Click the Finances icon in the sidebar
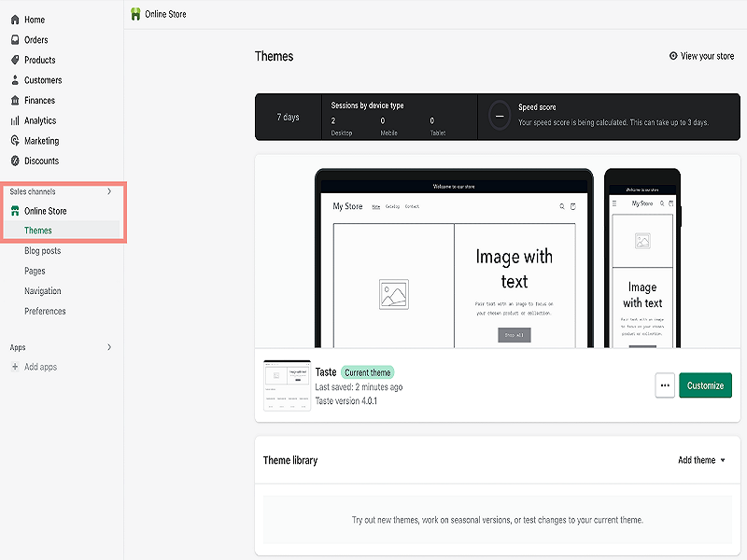747x560 pixels. [x=13, y=100]
